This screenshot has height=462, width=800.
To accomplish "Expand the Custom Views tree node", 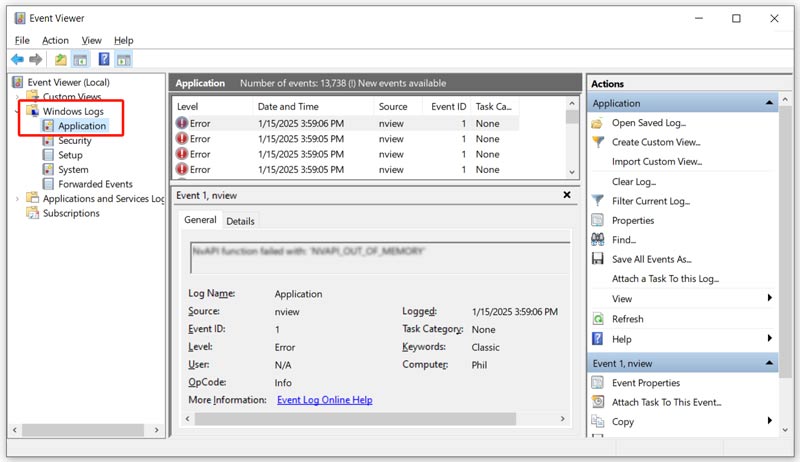I will tap(18, 97).
